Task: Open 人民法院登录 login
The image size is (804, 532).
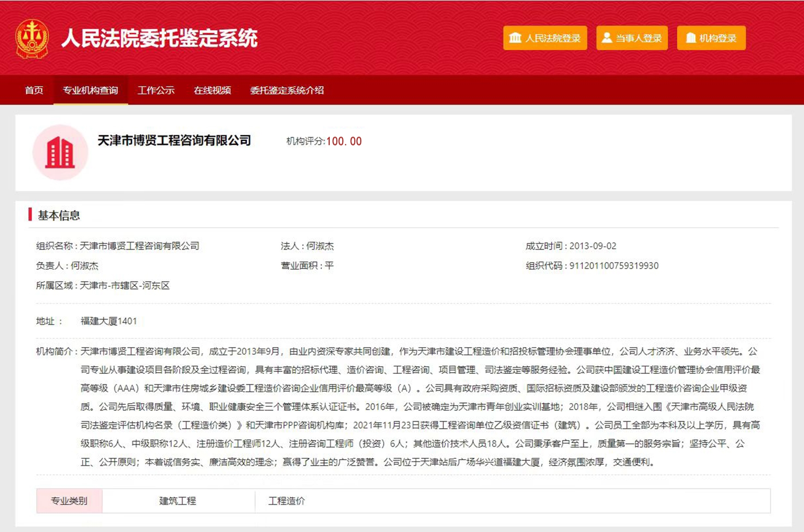Action: (x=545, y=38)
